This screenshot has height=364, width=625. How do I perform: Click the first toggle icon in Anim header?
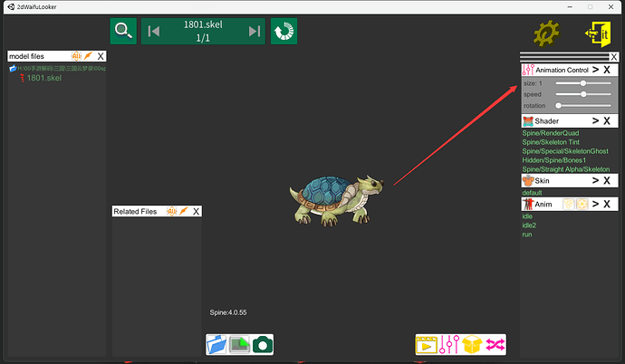coord(569,205)
